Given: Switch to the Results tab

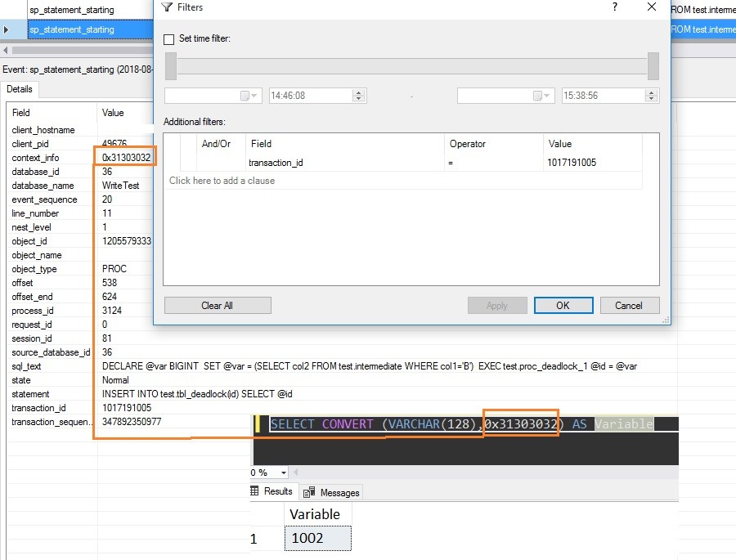Looking at the screenshot, I should pyautogui.click(x=272, y=491).
